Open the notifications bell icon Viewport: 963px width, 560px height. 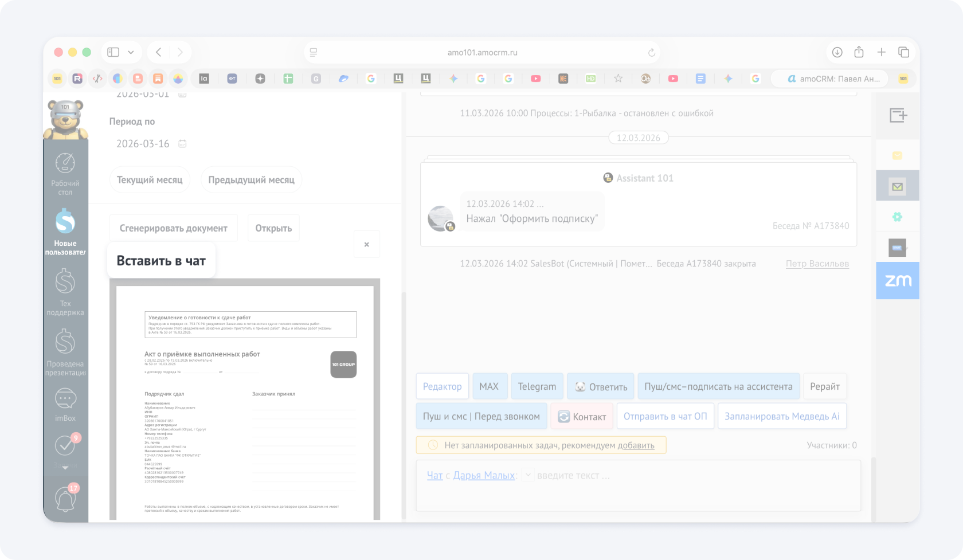pos(65,499)
